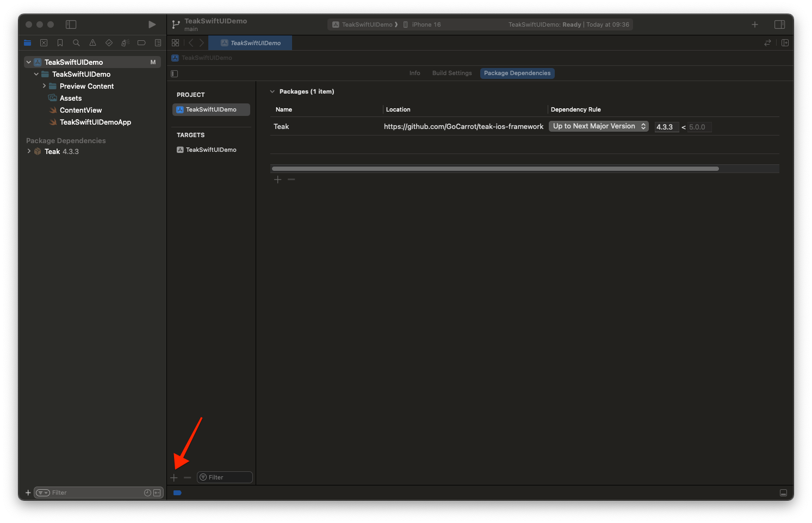Collapse the root TeakSwiftUIDemo project
Image resolution: width=812 pixels, height=523 pixels.
click(x=29, y=63)
